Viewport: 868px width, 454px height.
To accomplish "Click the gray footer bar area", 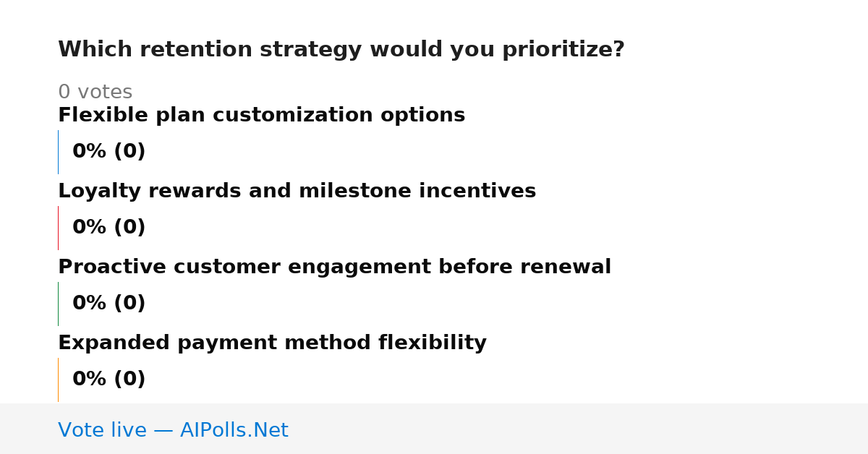I will pos(434,429).
